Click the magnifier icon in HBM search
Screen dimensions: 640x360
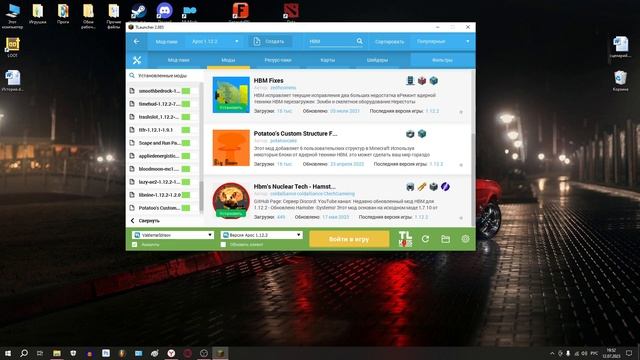[359, 41]
